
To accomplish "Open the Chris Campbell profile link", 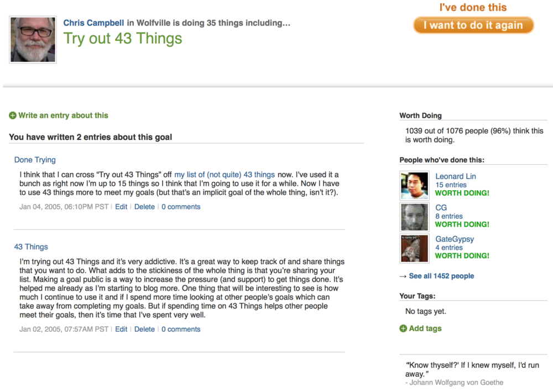I will coord(93,23).
